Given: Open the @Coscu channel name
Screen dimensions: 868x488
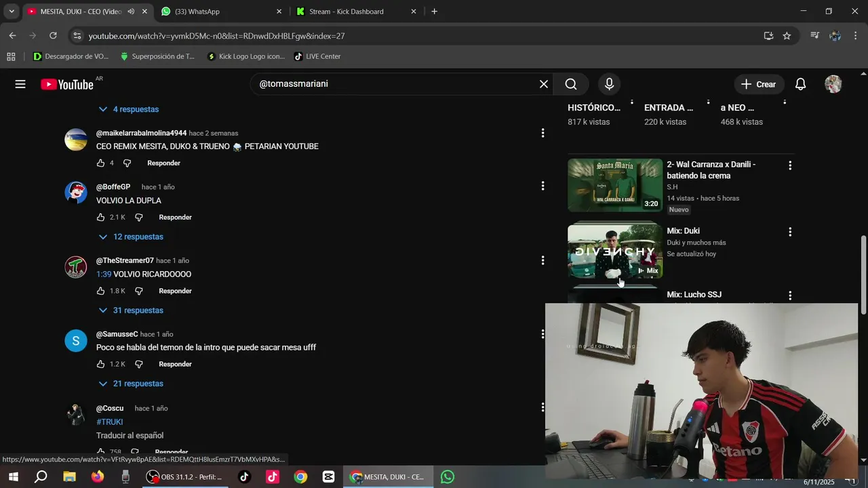Looking at the screenshot, I should tap(110, 408).
